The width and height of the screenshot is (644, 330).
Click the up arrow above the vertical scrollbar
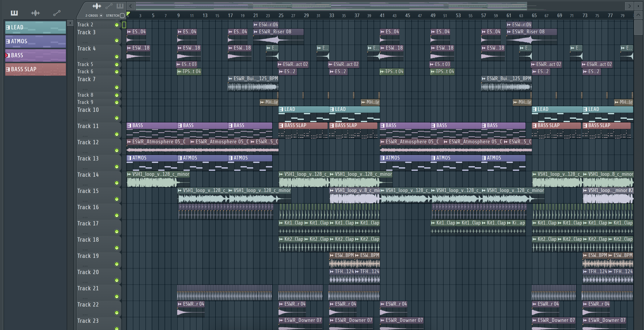(x=638, y=15)
